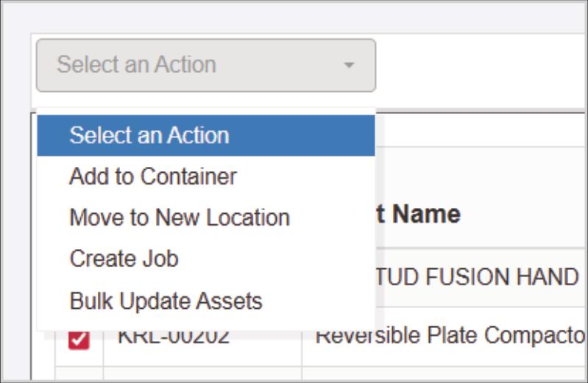Reset the selection using the blue highlighted entry
This screenshot has height=383, width=588.
(205, 135)
